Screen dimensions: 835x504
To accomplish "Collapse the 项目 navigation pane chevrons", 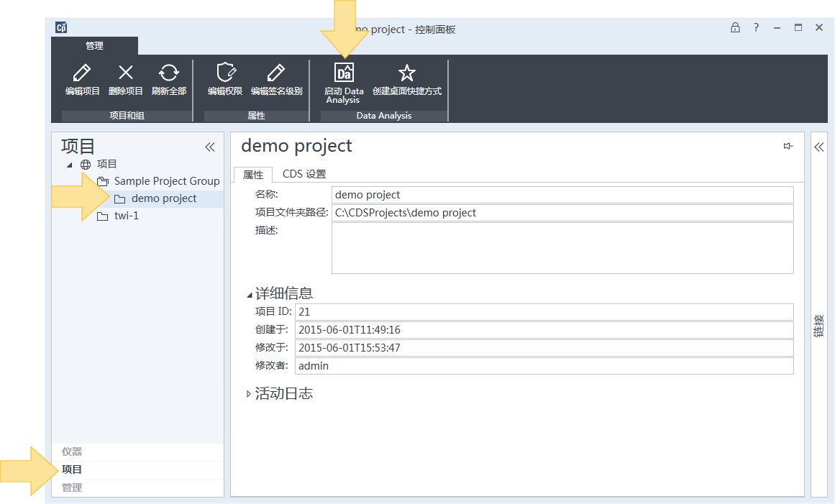I will pyautogui.click(x=210, y=147).
